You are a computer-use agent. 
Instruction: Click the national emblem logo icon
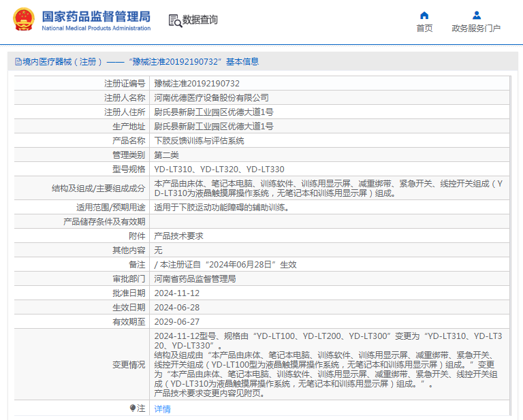click(x=24, y=20)
